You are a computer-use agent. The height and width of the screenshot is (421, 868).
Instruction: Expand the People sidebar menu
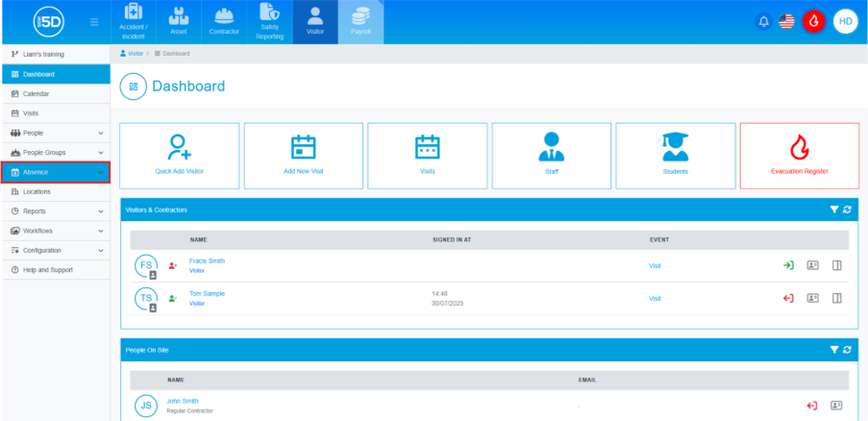tap(56, 134)
